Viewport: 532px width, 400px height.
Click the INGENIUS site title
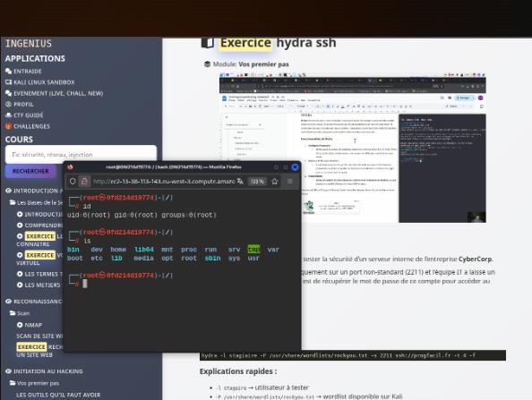pos(29,43)
